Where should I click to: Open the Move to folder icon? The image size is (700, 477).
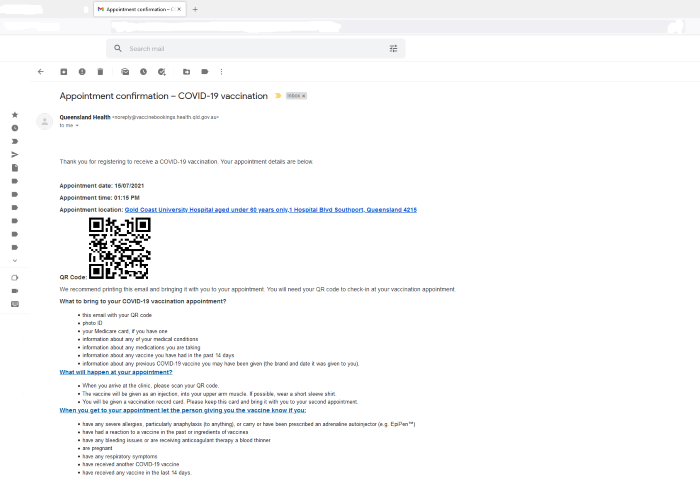186,72
